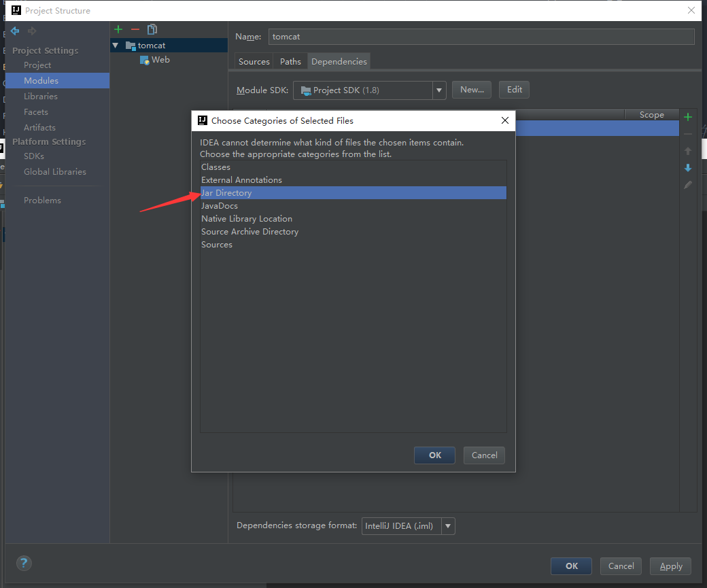Screen dimensions: 707x588
Task: Add a new module with green plus
Action: [x=118, y=29]
